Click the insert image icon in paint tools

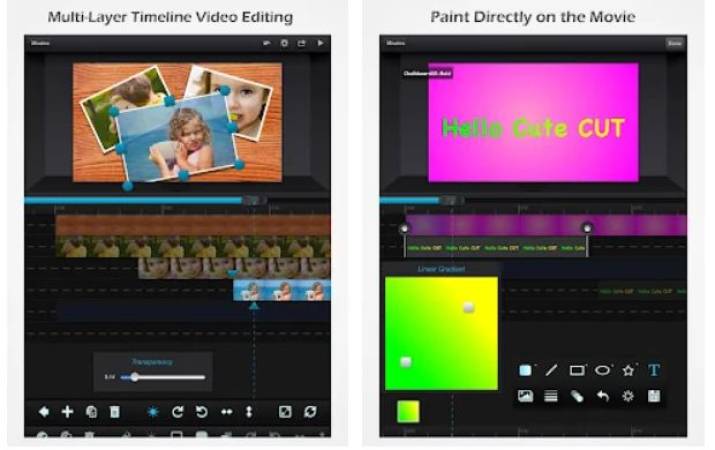coord(525,396)
